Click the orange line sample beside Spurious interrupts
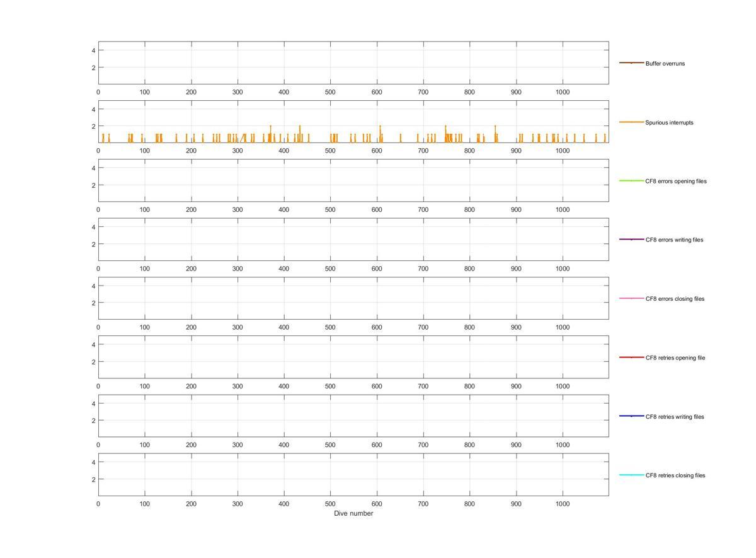 (631, 122)
